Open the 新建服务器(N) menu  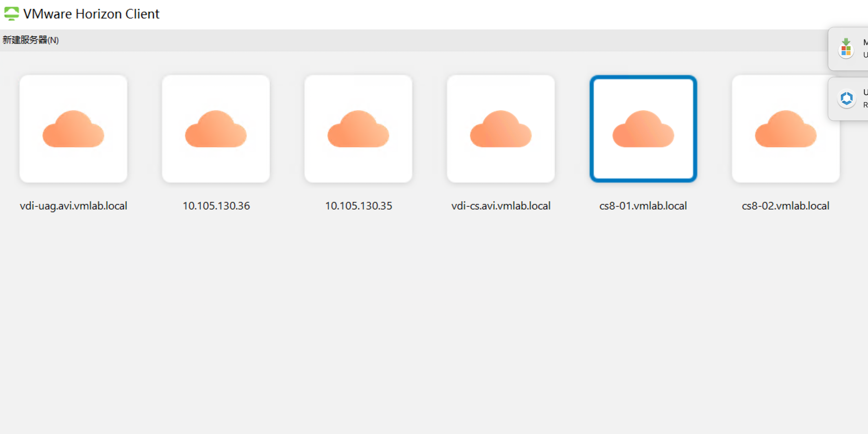point(30,40)
